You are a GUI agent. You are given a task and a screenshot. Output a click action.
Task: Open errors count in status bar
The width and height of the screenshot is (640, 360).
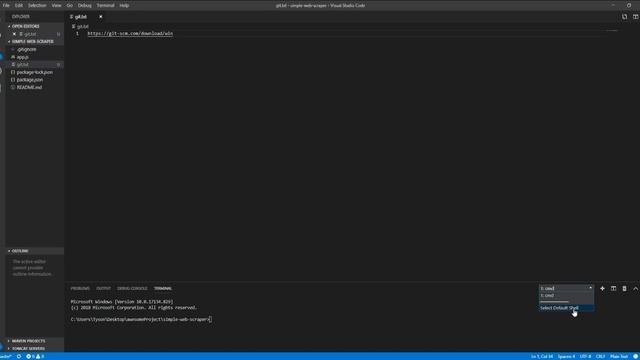31,356
